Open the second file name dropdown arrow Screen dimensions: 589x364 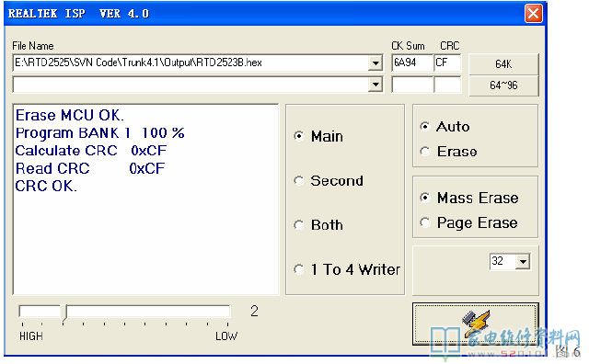(375, 85)
